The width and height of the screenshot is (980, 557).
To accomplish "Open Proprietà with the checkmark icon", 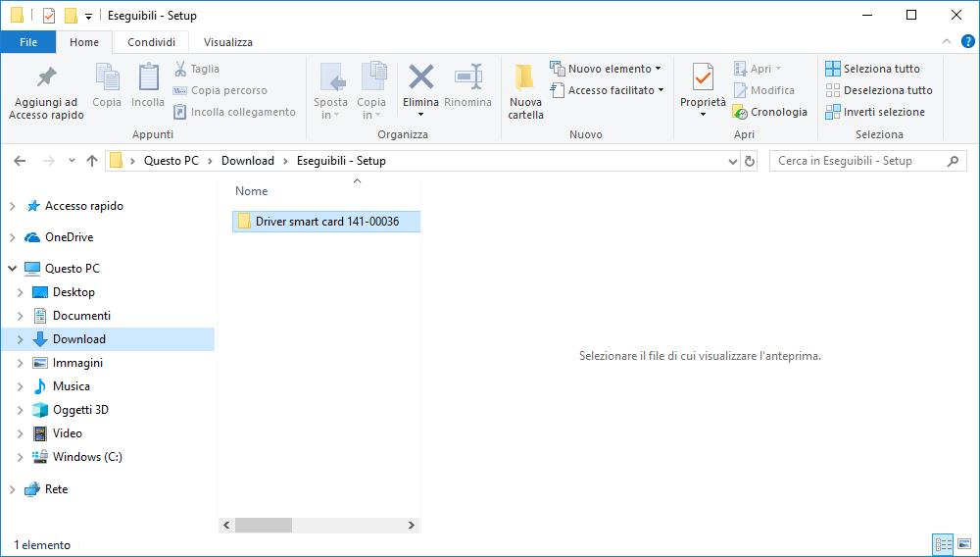I will [x=703, y=78].
